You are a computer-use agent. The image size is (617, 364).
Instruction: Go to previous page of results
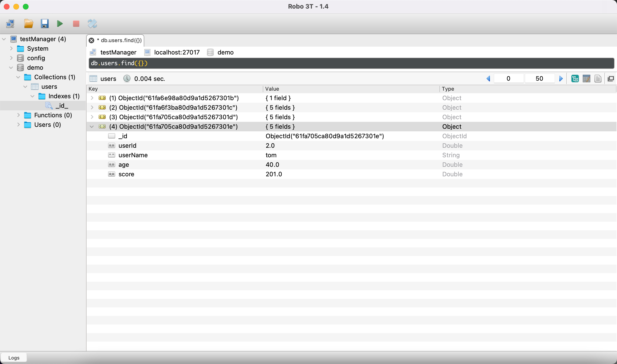[488, 79]
